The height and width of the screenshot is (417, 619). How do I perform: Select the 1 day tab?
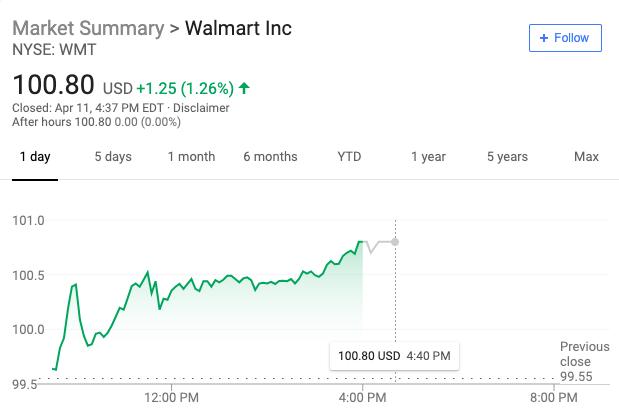35,157
